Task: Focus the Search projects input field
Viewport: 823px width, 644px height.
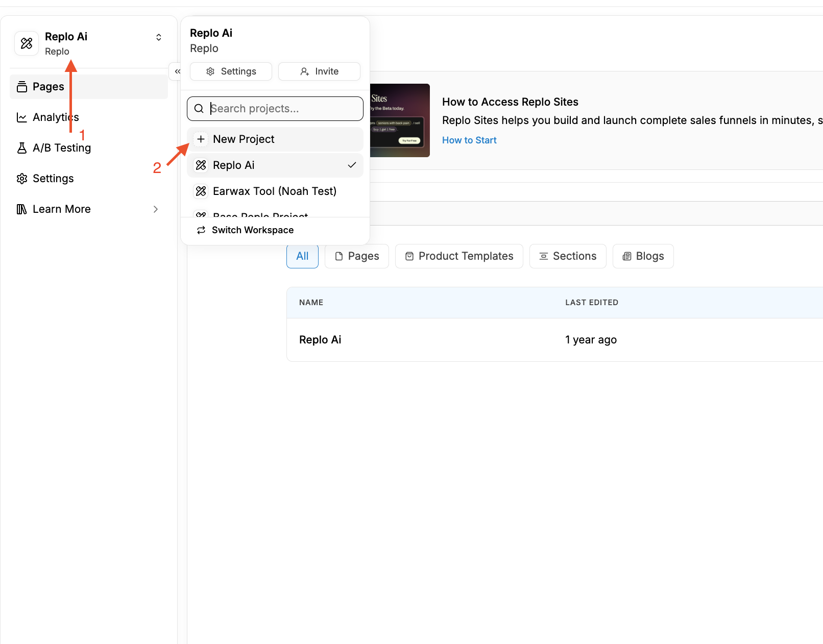Action: point(275,109)
